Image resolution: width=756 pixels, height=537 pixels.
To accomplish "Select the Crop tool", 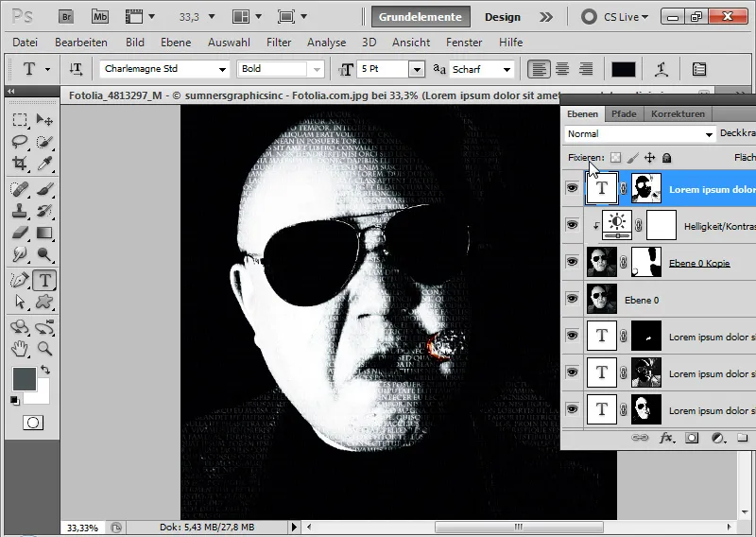I will [x=19, y=164].
